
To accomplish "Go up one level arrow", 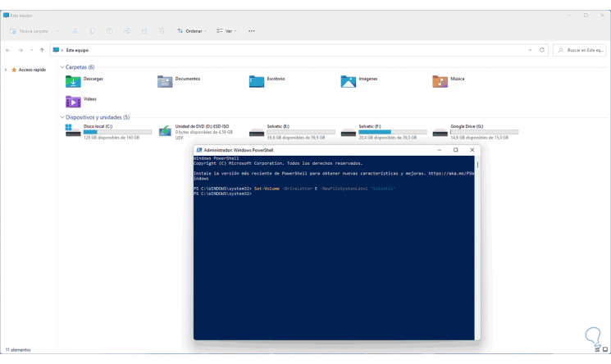I will pos(42,50).
